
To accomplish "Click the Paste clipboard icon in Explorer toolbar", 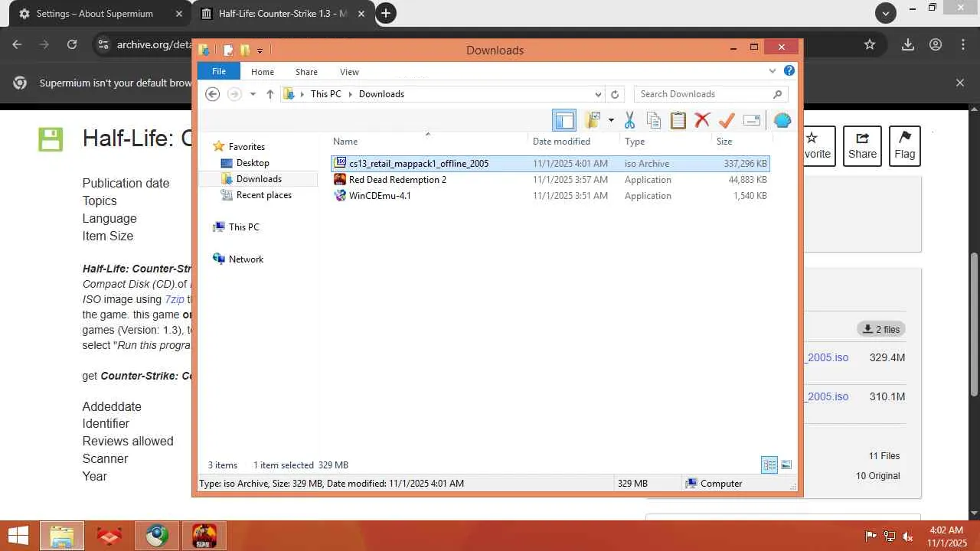I will tap(678, 120).
